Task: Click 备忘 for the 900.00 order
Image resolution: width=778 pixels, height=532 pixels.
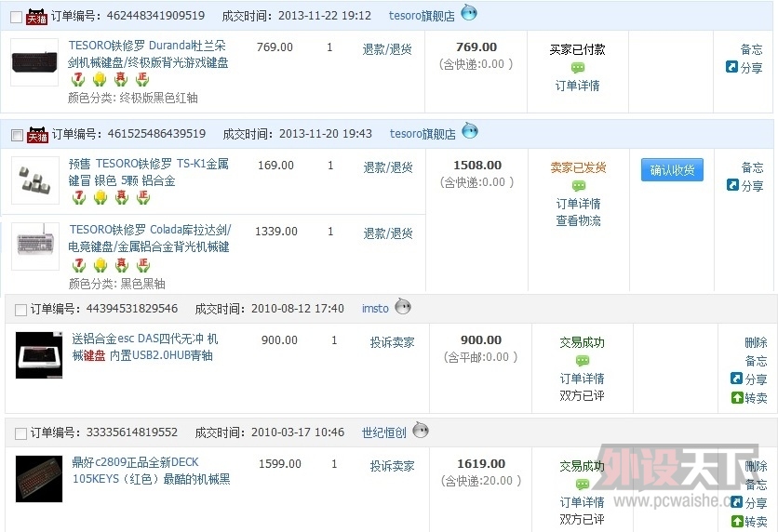Action: 757,361
